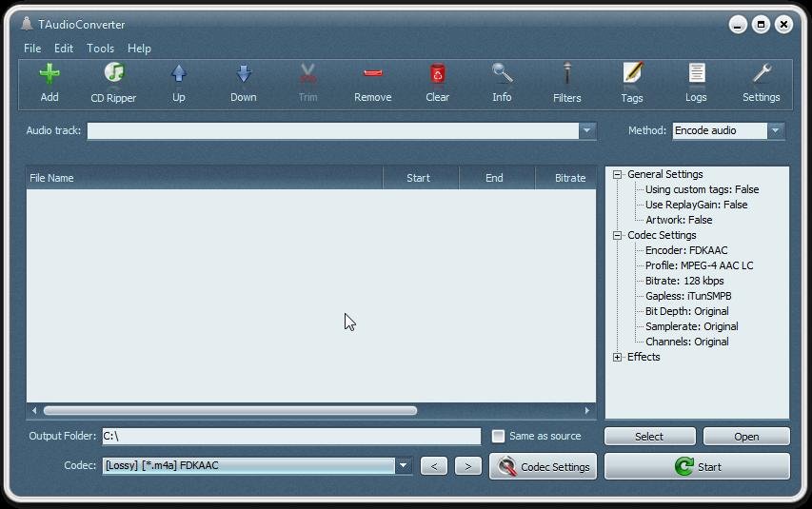
Task: Select 'Bitrate: 128 kbps' tree item
Action: pos(684,282)
